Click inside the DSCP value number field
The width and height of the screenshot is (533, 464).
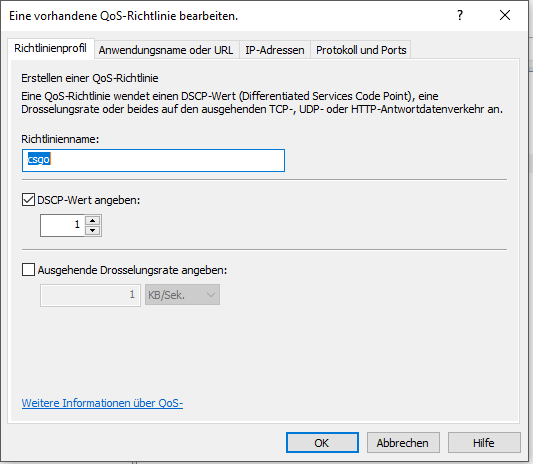[62, 225]
